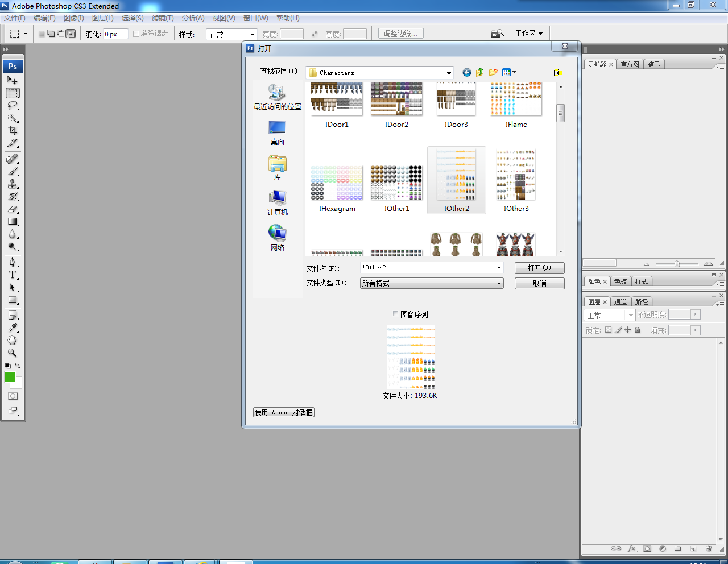Viewport: 728px width, 564px height.
Task: Open the 文件(F) menu
Action: click(x=15, y=18)
